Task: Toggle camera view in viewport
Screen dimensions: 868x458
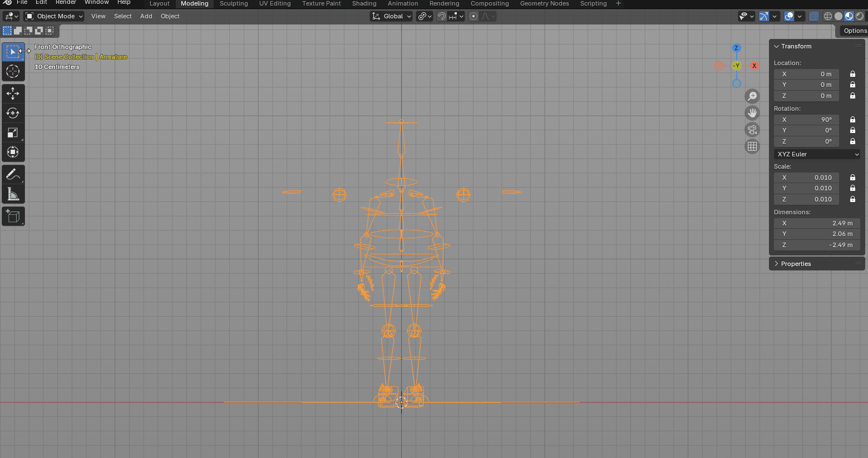Action: click(x=752, y=130)
